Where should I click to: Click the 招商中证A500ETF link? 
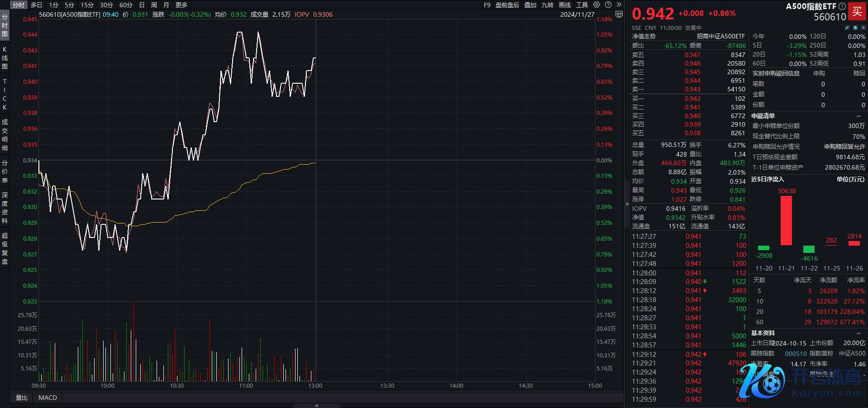tap(720, 36)
